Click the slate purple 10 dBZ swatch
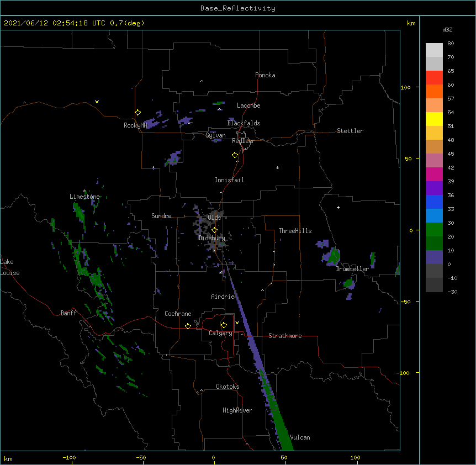 434,257
